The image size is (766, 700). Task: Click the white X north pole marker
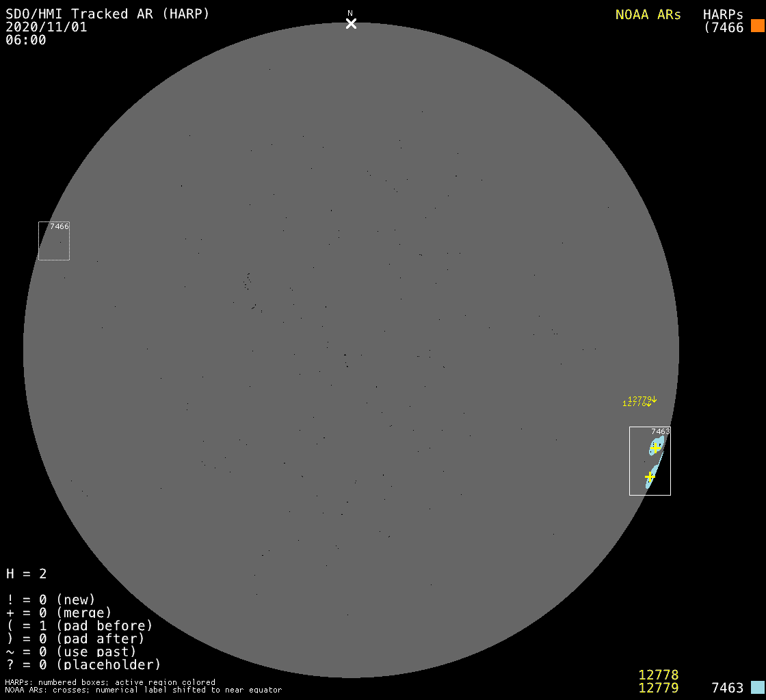(x=351, y=24)
